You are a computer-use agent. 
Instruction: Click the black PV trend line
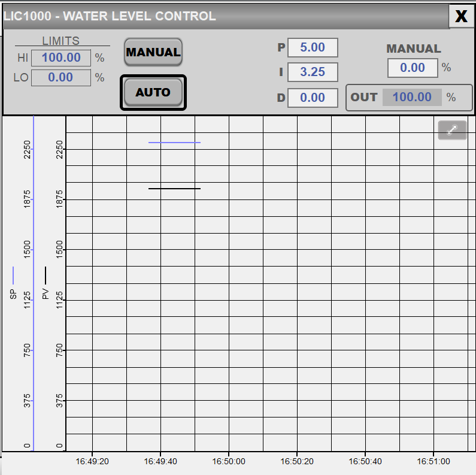tap(175, 189)
